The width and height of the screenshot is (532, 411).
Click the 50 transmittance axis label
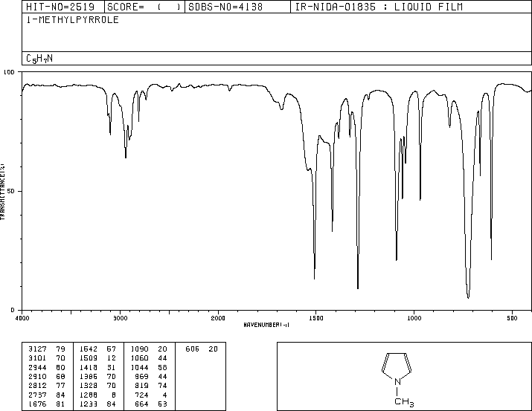coord(10,191)
